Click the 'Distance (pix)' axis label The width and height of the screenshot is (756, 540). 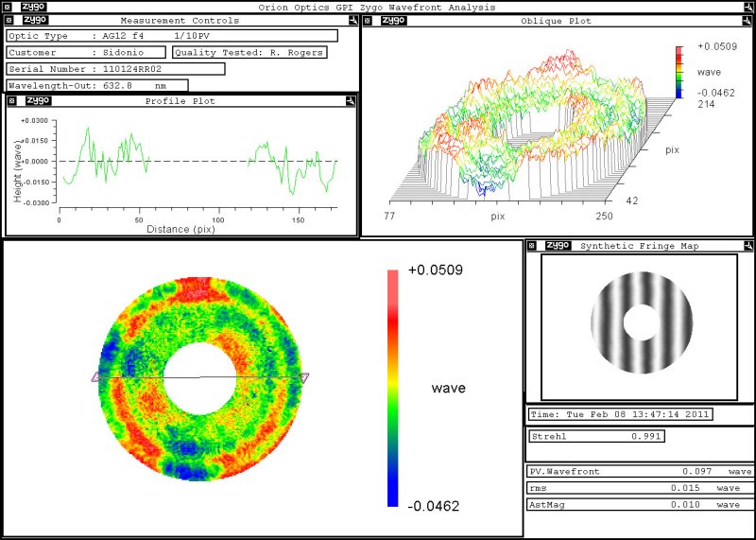(180, 229)
